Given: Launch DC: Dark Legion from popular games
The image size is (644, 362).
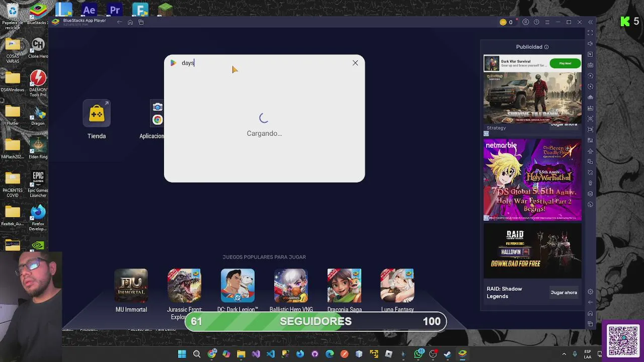Looking at the screenshot, I should pos(237,291).
